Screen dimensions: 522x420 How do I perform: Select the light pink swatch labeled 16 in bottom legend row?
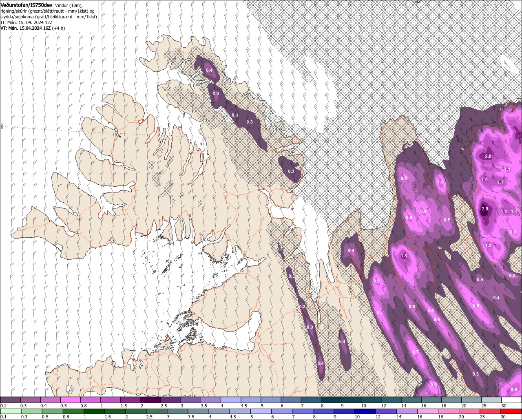[x=428, y=411]
